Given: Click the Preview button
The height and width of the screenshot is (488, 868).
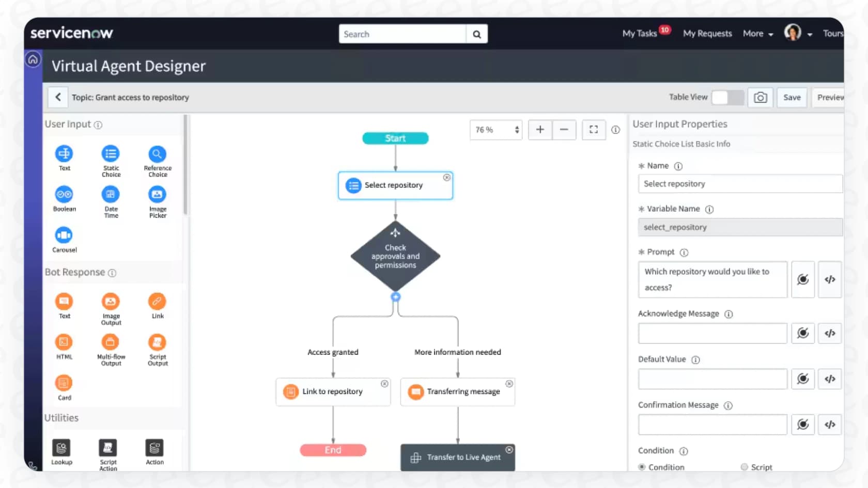Looking at the screenshot, I should click(x=828, y=97).
